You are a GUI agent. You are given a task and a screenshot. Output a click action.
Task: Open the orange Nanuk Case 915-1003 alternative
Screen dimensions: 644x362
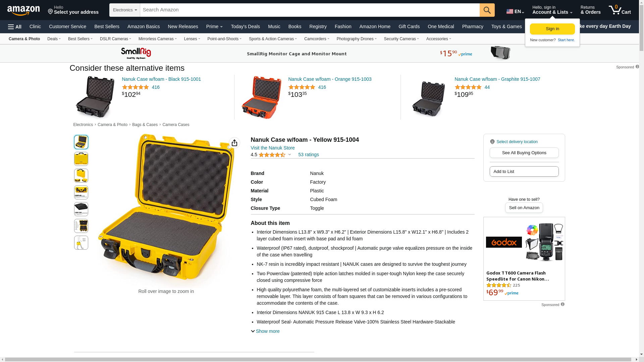(330, 79)
